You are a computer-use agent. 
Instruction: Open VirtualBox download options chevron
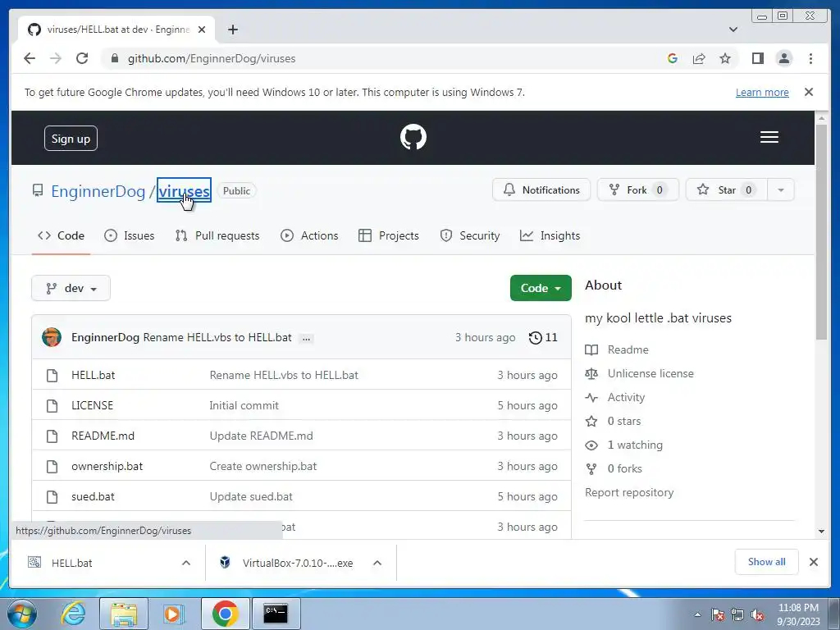click(377, 563)
